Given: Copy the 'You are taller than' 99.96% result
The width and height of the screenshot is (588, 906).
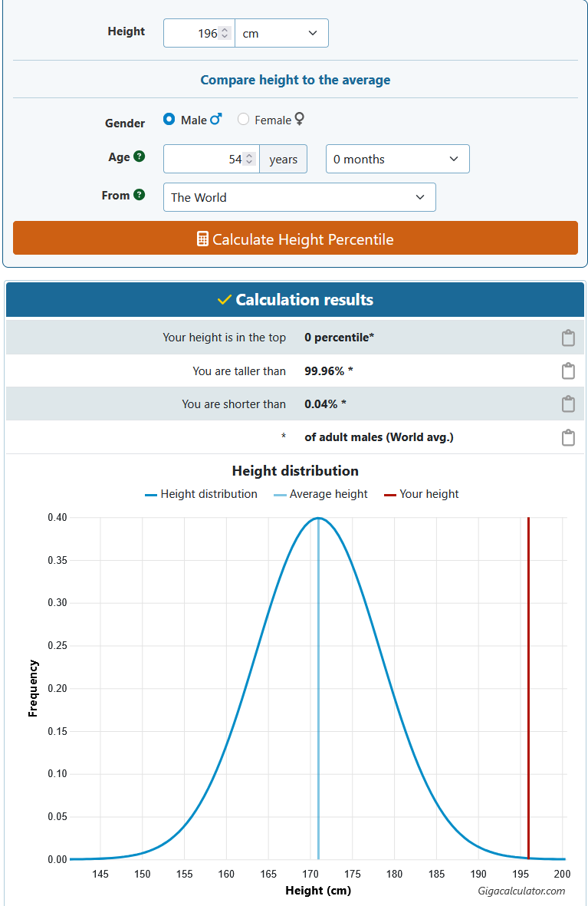Looking at the screenshot, I should click(x=568, y=371).
